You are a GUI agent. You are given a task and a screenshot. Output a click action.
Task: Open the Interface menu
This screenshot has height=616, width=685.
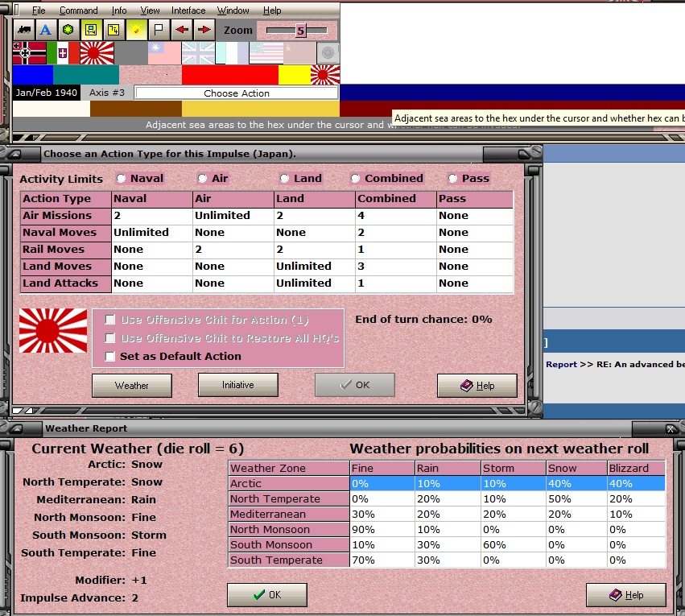point(188,10)
